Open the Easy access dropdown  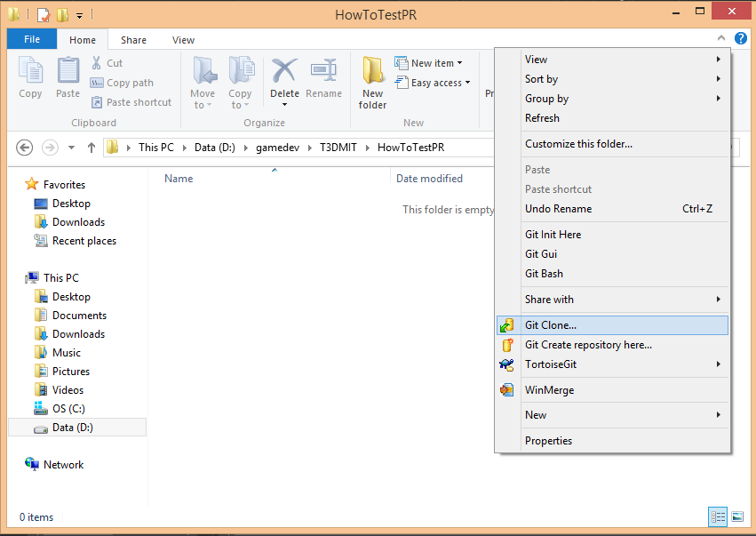point(432,83)
